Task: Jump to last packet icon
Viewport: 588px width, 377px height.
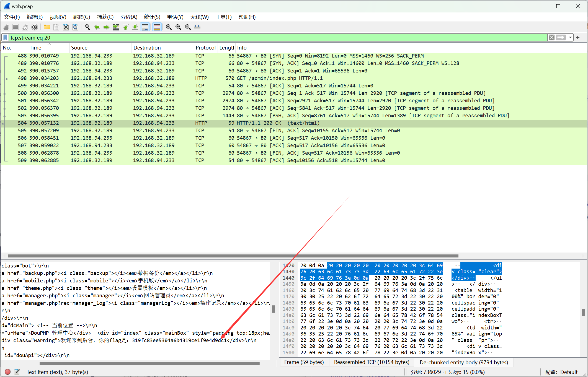Action: 135,27
